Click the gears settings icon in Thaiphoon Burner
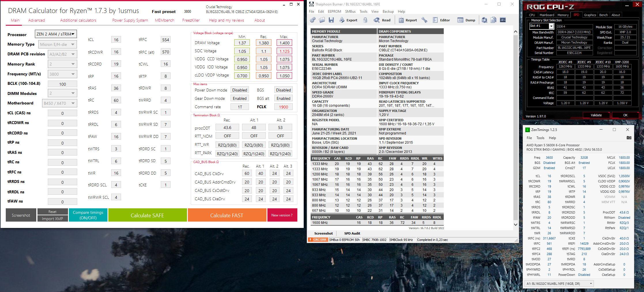 coord(313,20)
